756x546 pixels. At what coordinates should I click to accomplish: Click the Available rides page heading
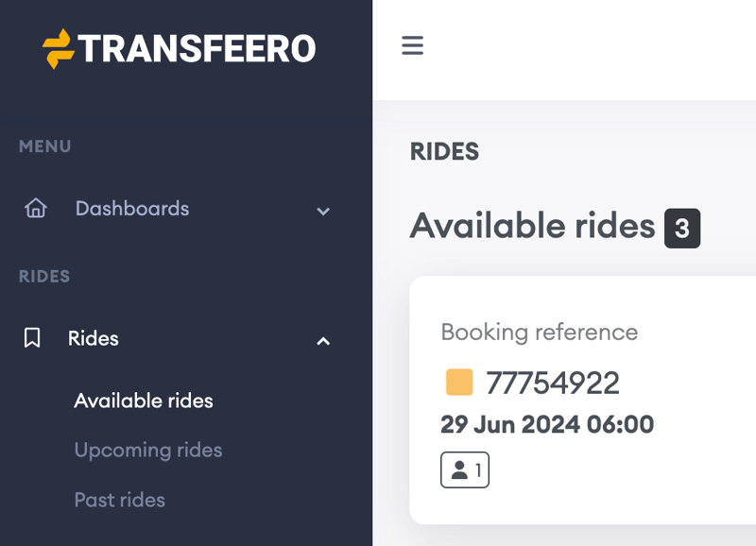(x=529, y=227)
